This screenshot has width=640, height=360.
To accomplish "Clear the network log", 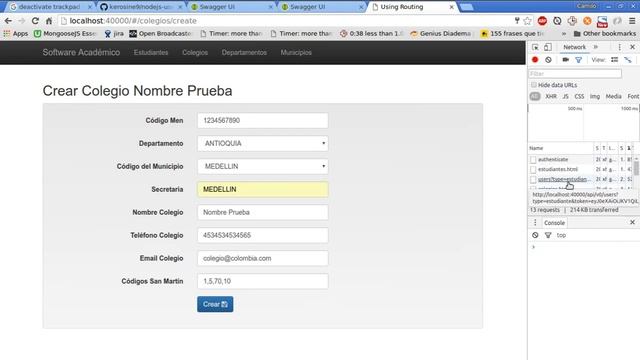I will point(548,60).
